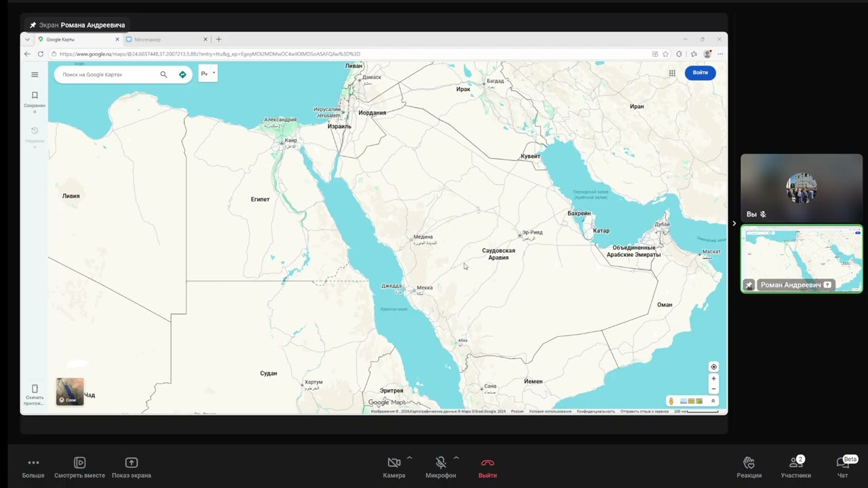Show my location on the map
Viewport: 868px width, 488px height.
click(713, 367)
